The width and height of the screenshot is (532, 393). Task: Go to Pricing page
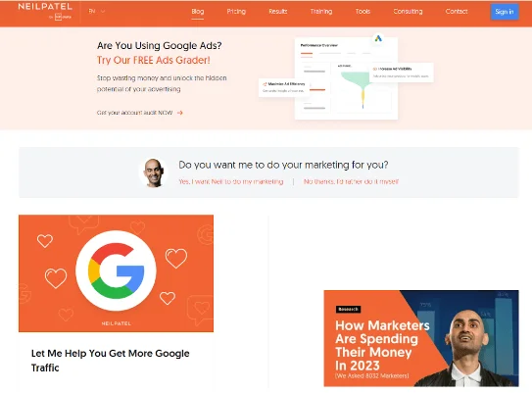click(x=236, y=12)
